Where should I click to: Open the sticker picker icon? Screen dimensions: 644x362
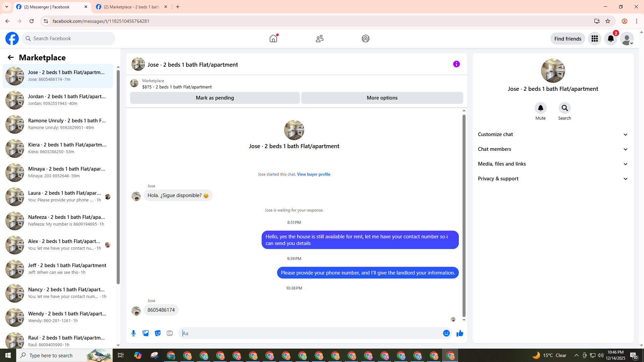pos(158,333)
